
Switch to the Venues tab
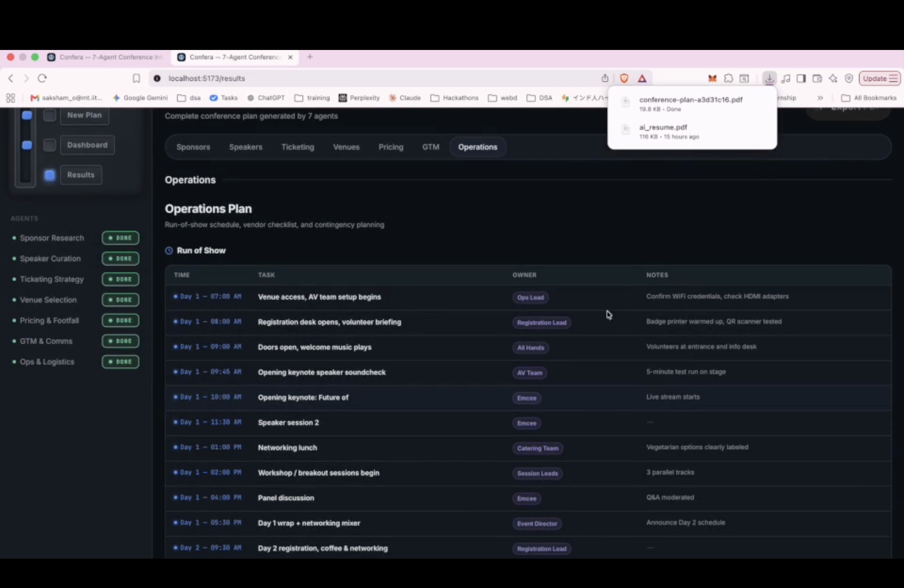pos(347,147)
